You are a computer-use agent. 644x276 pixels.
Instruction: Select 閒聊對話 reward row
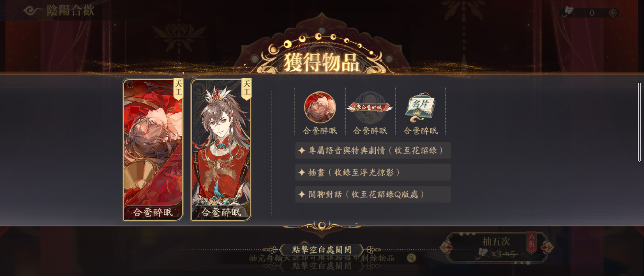click(x=373, y=194)
